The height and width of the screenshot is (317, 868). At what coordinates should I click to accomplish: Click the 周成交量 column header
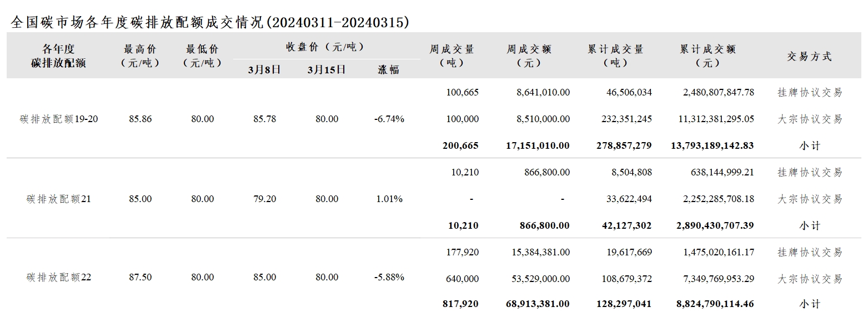[x=451, y=56]
